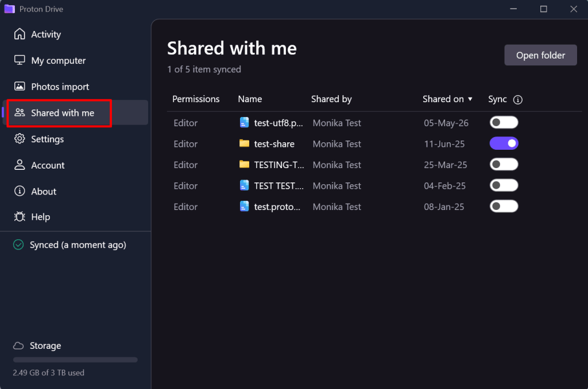The width and height of the screenshot is (588, 389).
Task: Select the test.proto... file name
Action: pyautogui.click(x=277, y=207)
